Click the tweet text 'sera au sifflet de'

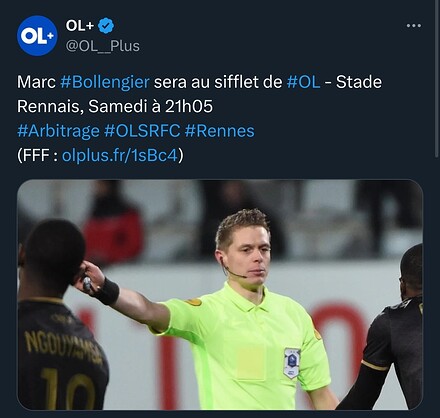tap(218, 82)
